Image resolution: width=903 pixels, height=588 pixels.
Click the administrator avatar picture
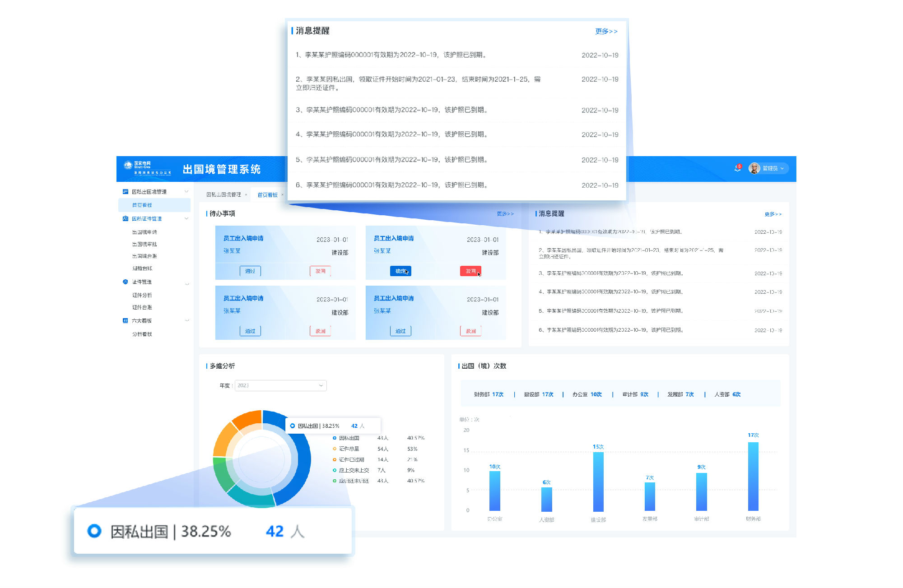[754, 168]
